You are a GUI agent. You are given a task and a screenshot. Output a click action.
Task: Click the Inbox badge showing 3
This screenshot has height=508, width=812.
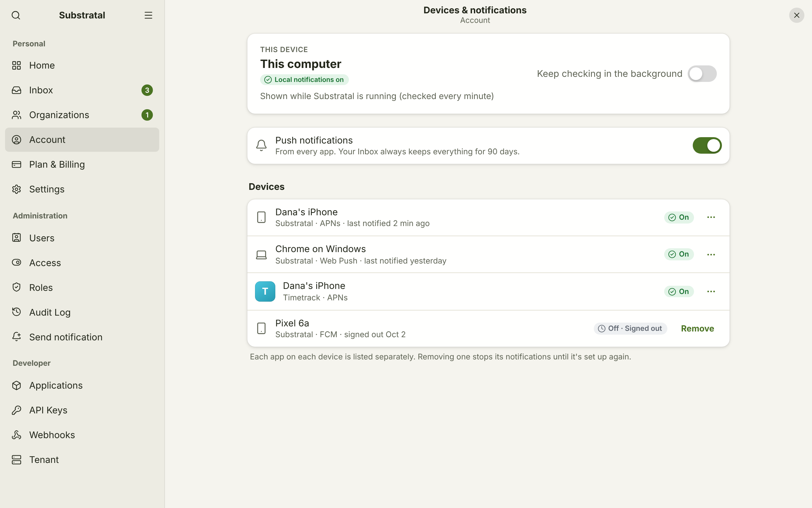(147, 90)
